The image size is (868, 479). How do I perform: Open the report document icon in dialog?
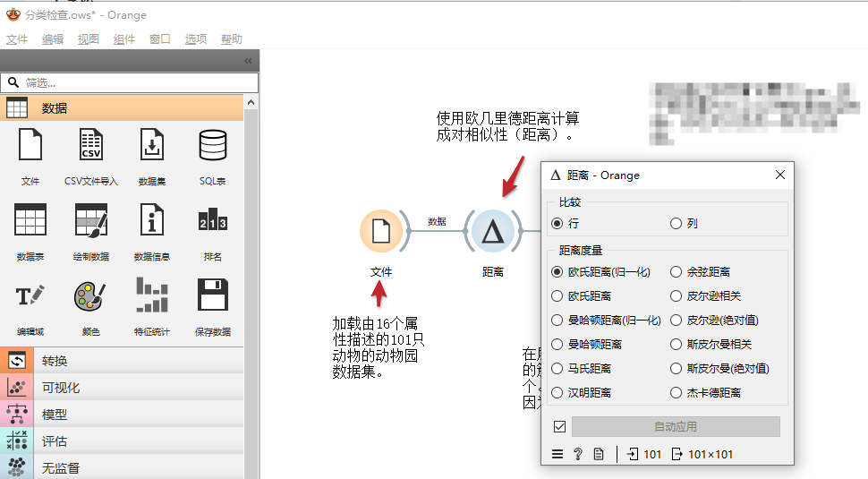[599, 454]
